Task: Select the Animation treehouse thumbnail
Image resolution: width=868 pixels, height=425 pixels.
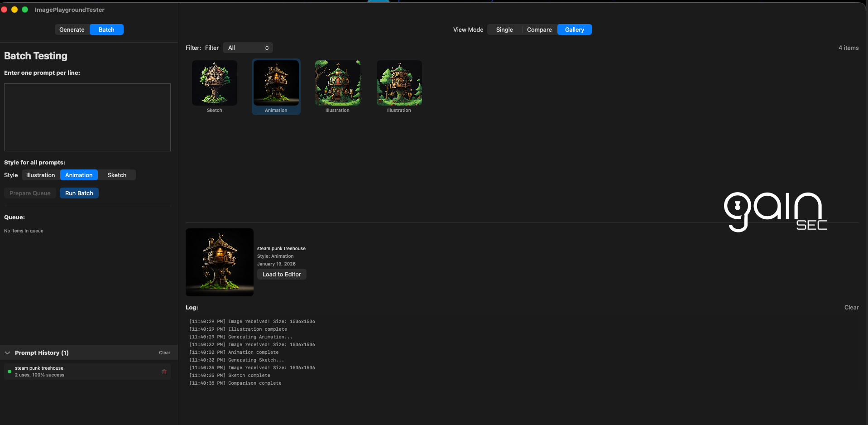Action: (x=276, y=83)
